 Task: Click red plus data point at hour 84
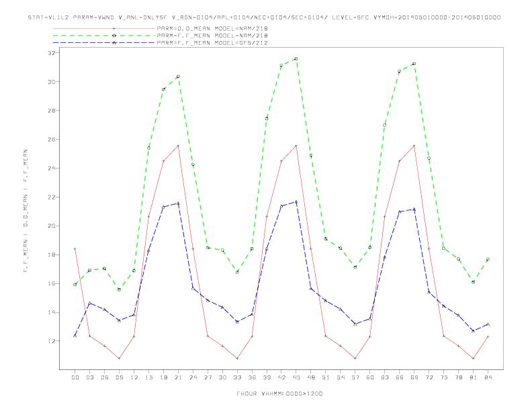tap(488, 336)
